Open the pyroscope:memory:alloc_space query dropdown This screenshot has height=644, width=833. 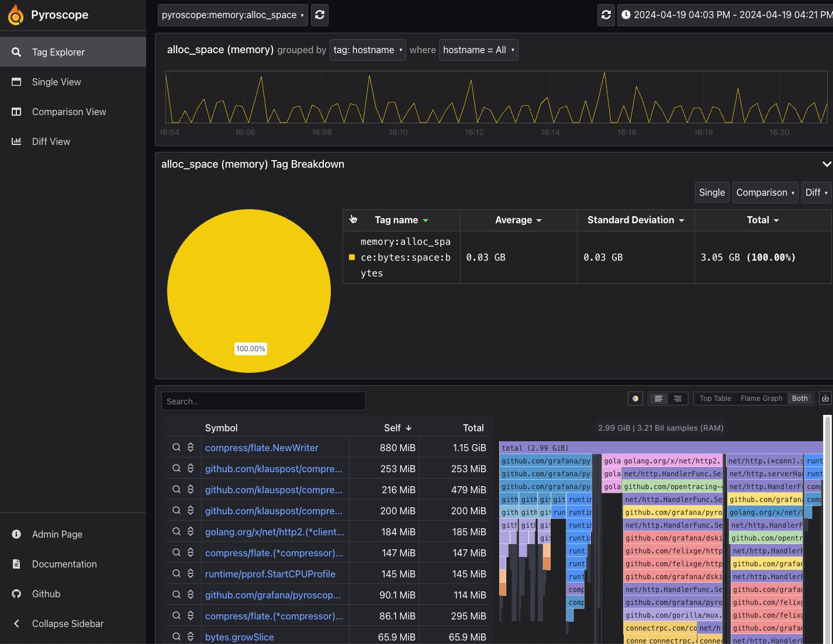(232, 15)
